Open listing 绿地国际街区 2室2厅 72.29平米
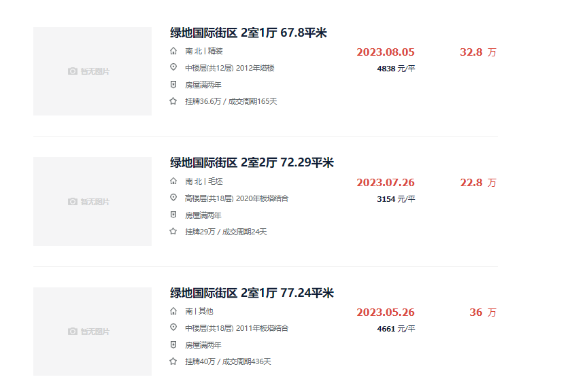The image size is (574, 392). click(252, 163)
